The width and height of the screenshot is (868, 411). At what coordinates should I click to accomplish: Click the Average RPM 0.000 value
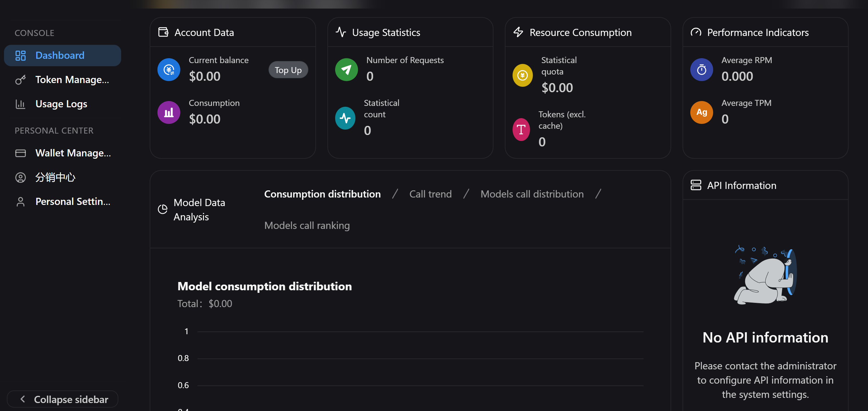737,76
